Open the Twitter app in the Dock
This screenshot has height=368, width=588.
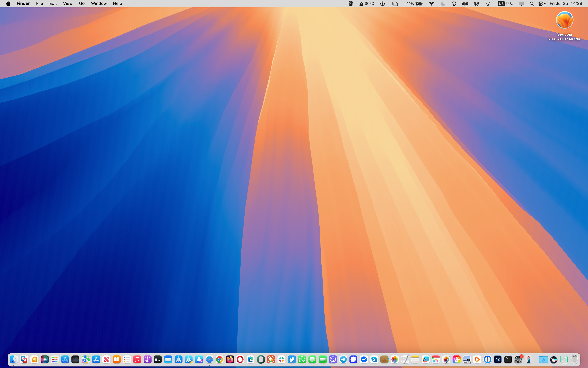[x=292, y=359]
